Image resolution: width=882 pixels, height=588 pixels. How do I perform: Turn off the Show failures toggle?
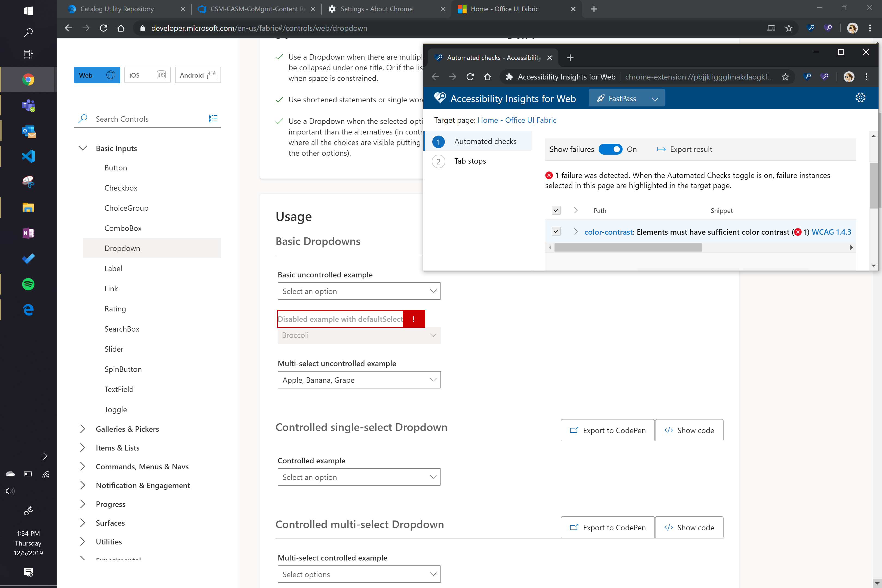point(610,149)
